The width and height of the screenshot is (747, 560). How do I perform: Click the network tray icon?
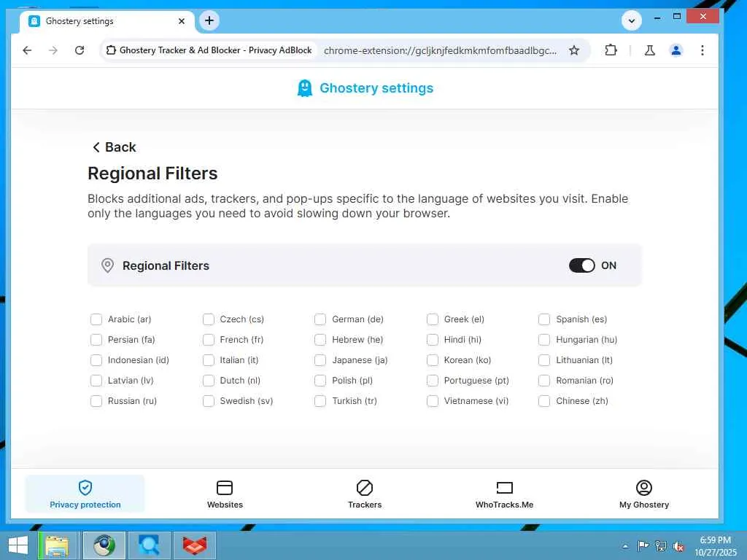[661, 545]
